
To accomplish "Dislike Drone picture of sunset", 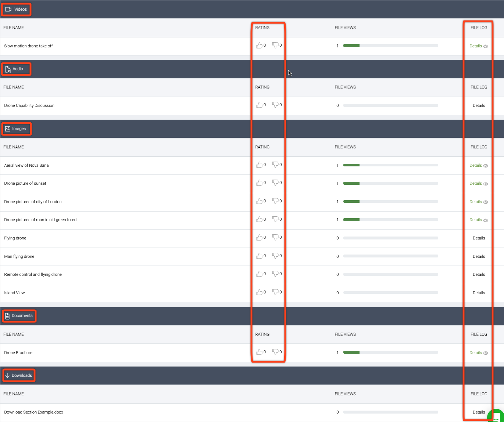I will (x=275, y=183).
